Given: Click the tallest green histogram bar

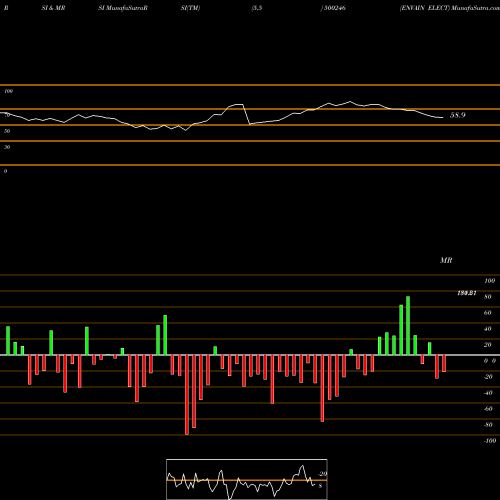Looking at the screenshot, I should tap(408, 326).
